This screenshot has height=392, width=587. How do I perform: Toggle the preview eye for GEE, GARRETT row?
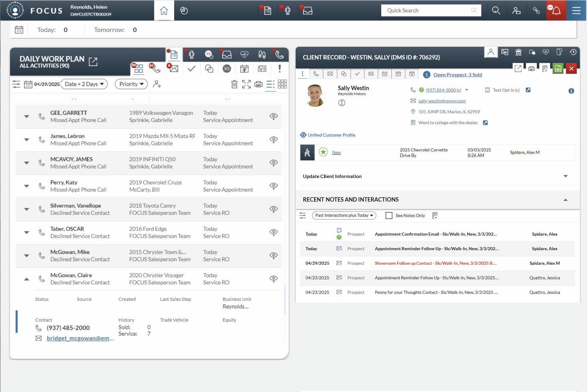[x=274, y=116]
